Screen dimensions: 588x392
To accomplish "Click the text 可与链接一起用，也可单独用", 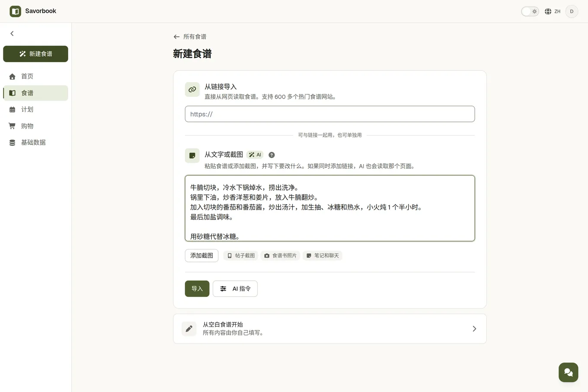I will coord(330,135).
